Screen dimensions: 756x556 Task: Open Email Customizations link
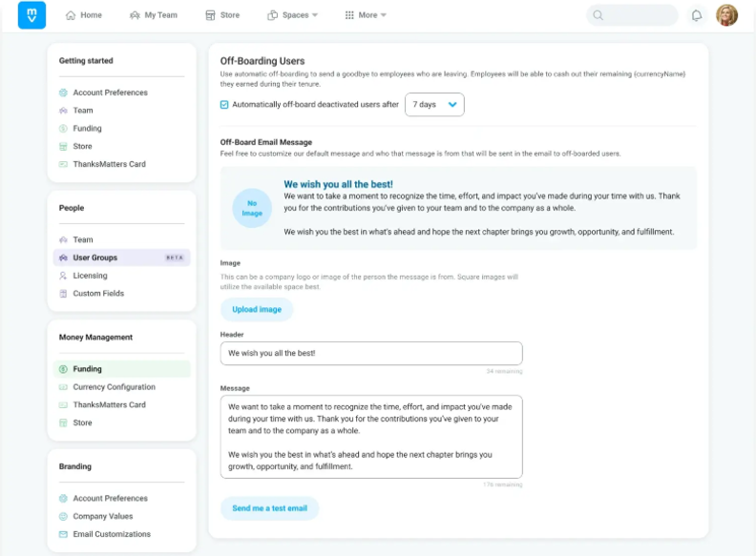[x=112, y=534]
